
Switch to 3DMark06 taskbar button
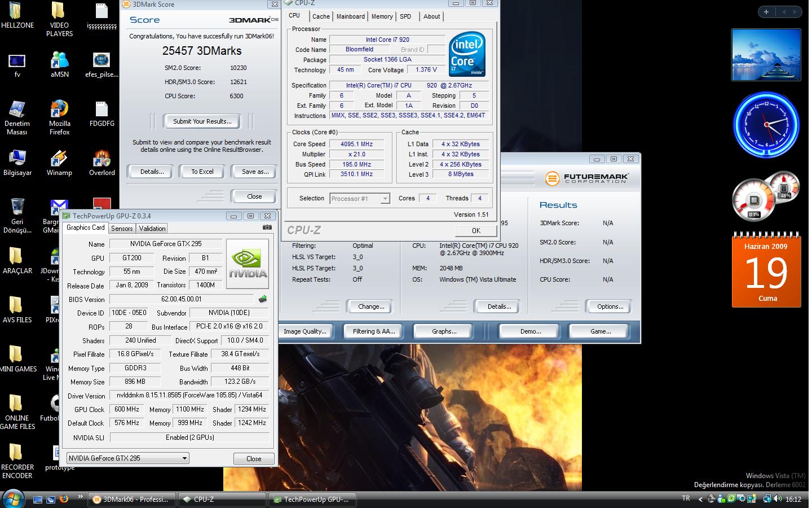[133, 499]
